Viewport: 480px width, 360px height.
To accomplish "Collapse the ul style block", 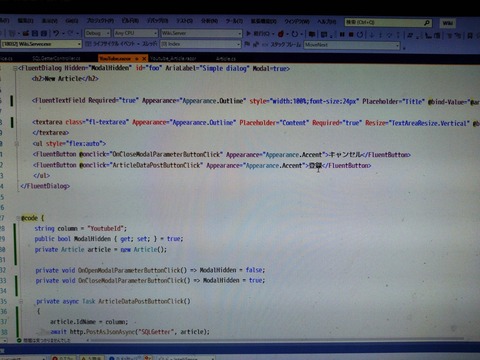I will point(16,144).
